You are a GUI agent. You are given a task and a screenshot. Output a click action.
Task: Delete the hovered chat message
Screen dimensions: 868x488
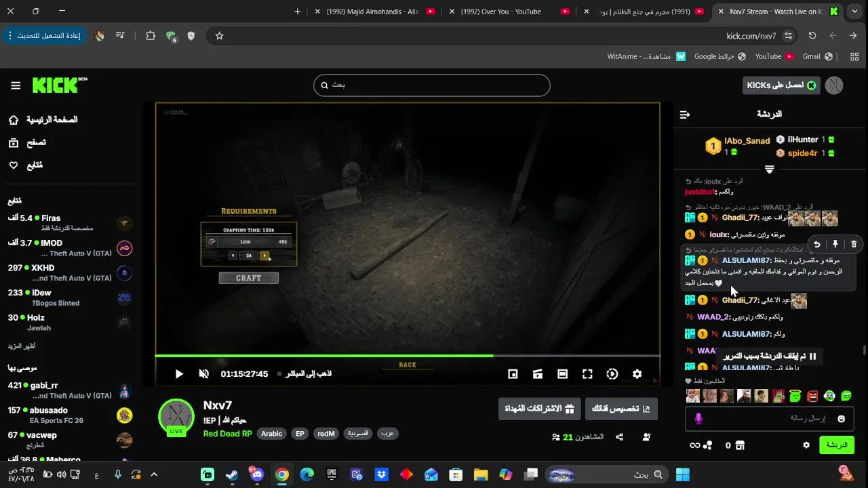pos(854,244)
